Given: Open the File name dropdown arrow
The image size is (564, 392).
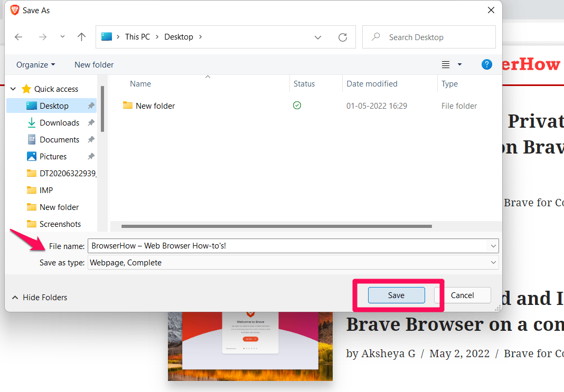Looking at the screenshot, I should [493, 246].
